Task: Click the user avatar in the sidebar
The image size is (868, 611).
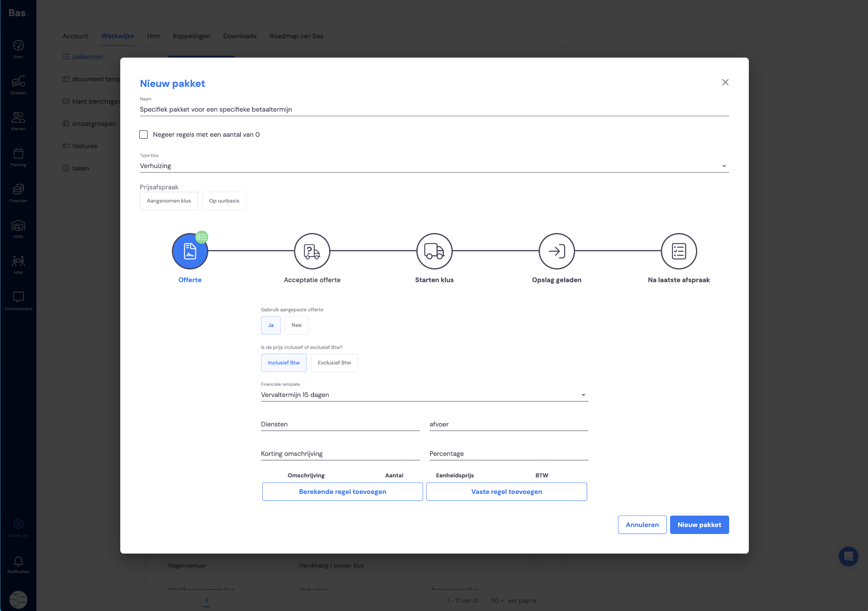Action: point(18,599)
